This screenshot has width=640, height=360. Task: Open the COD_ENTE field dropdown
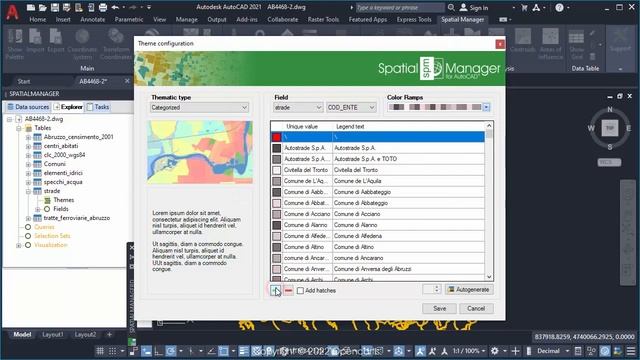click(351, 107)
